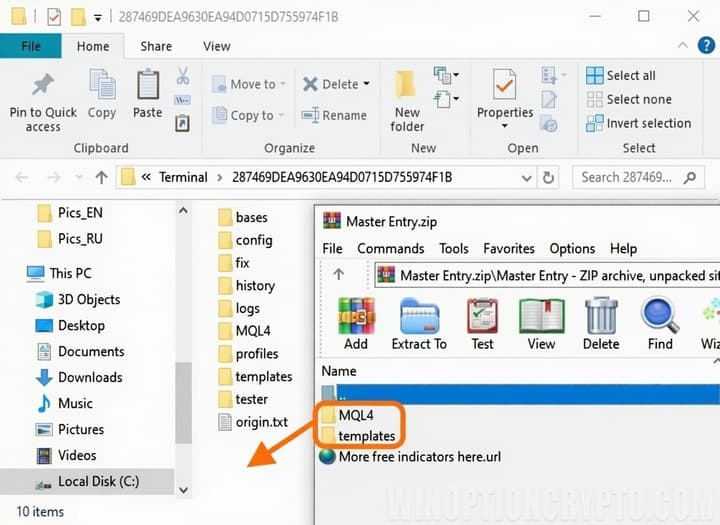Click Select none button

click(x=629, y=99)
